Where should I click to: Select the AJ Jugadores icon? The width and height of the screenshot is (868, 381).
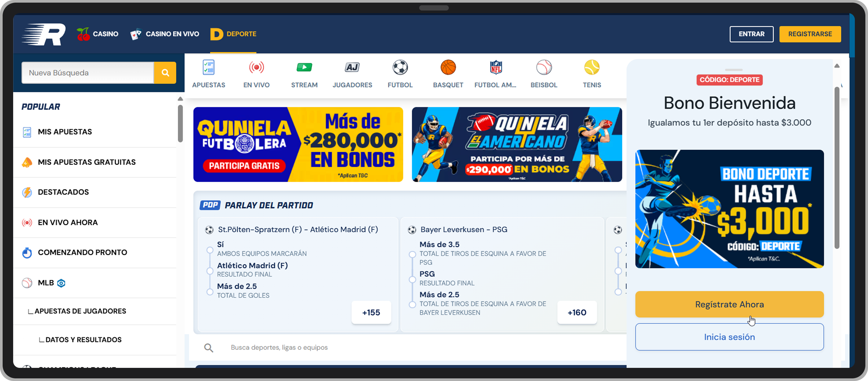[352, 67]
